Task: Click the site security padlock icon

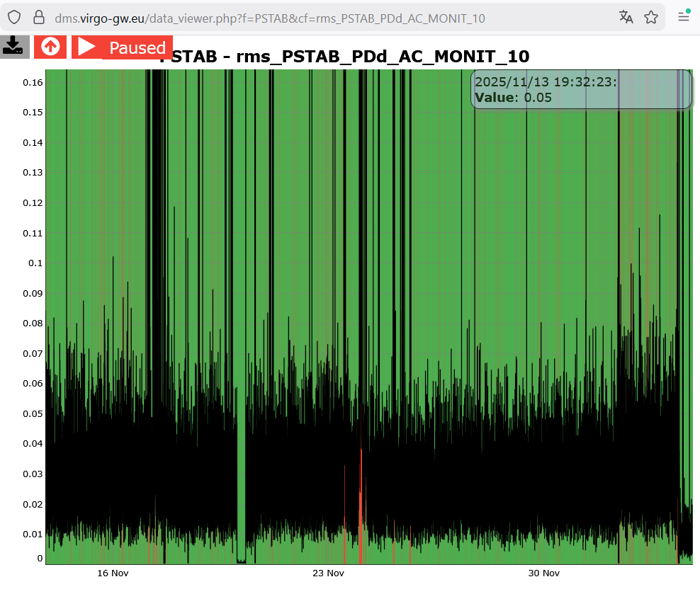Action: click(x=39, y=17)
